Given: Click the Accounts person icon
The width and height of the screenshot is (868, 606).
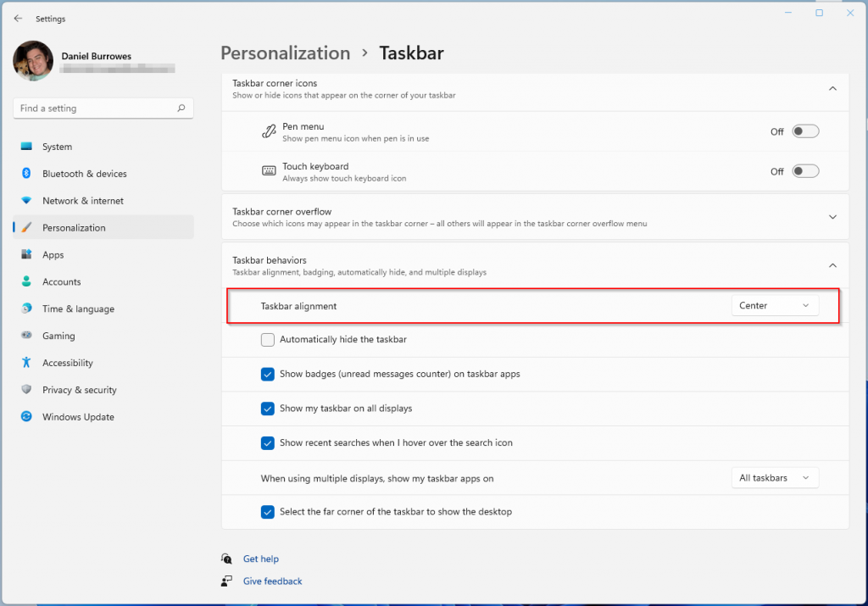Looking at the screenshot, I should [x=26, y=281].
